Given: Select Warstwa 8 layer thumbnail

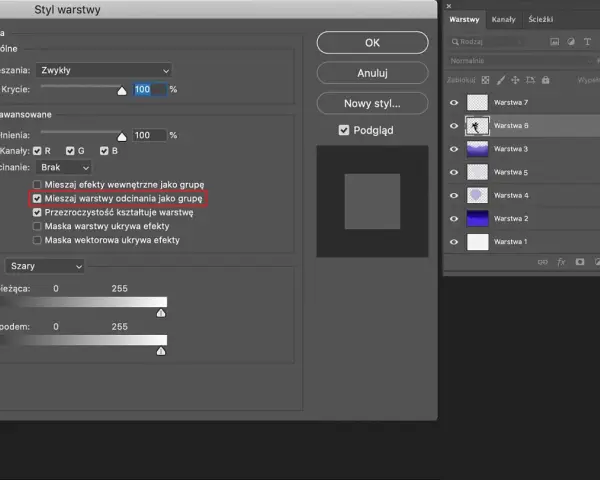Looking at the screenshot, I should pyautogui.click(x=478, y=126).
